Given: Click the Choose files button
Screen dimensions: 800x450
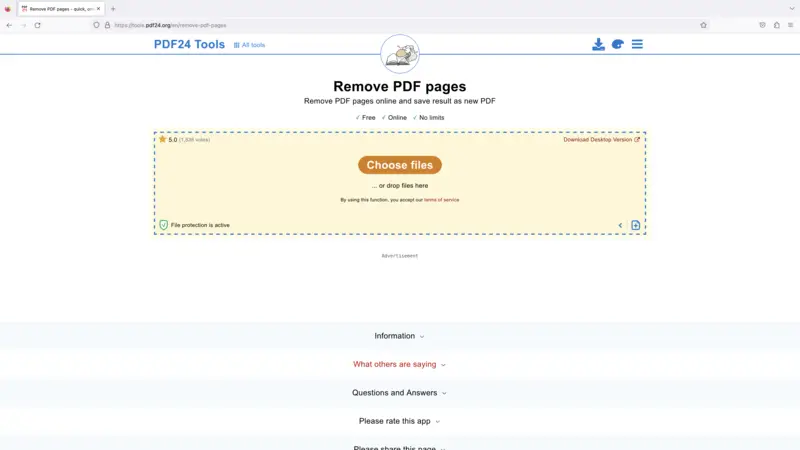Looking at the screenshot, I should (400, 165).
